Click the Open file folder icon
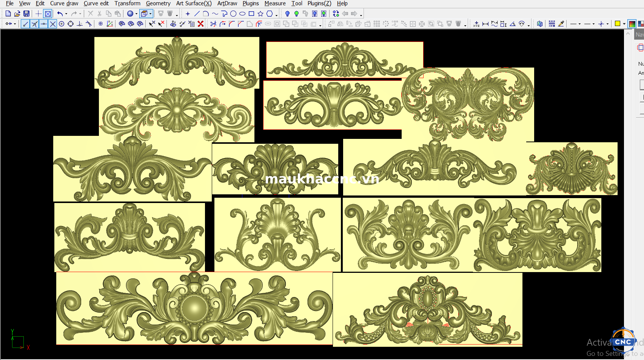Screen dimensions: 644x360 17,14
